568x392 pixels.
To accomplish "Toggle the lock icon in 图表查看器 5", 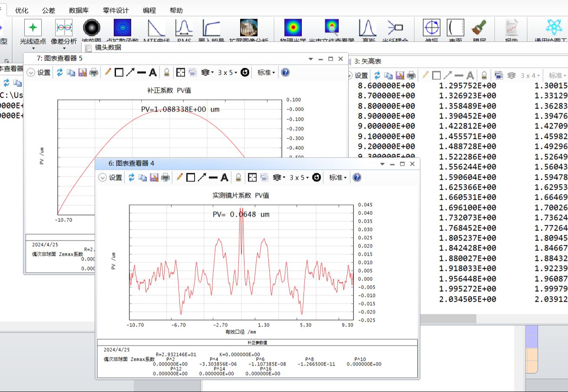I will [x=166, y=73].
